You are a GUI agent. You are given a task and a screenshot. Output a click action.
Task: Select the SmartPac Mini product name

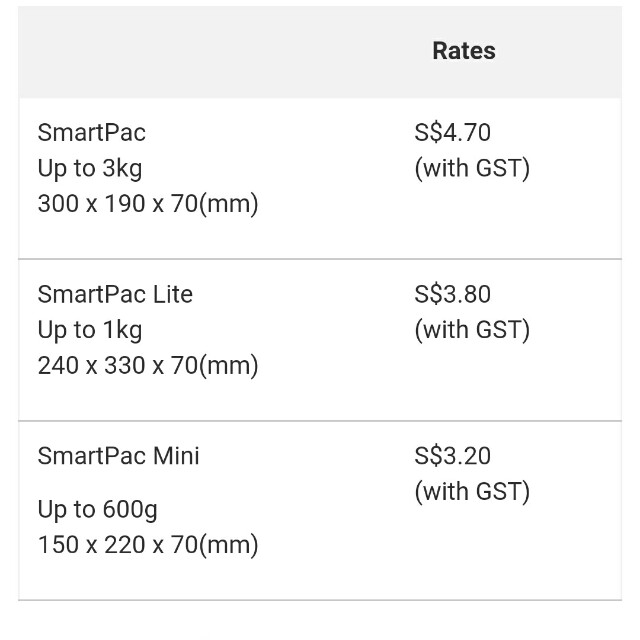[x=118, y=456]
